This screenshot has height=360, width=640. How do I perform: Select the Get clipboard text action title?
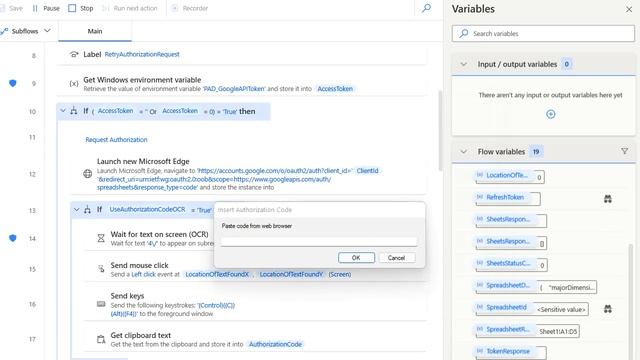click(x=140, y=336)
